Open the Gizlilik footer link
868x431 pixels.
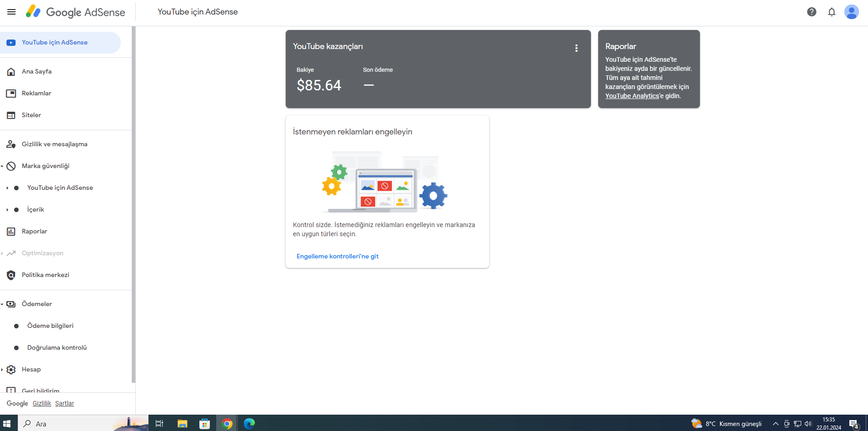(x=42, y=403)
